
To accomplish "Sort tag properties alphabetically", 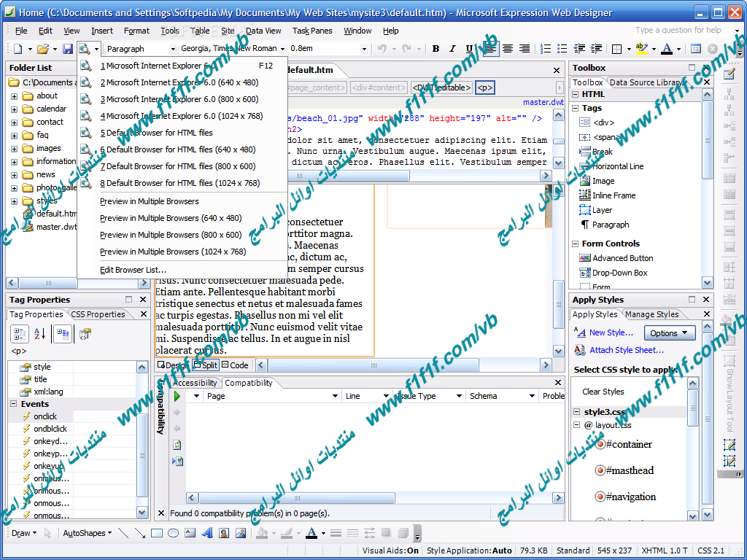I will (39, 333).
